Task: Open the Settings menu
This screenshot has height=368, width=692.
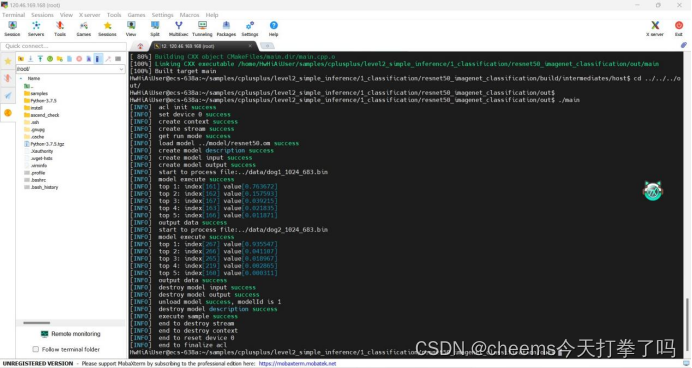Action: (162, 15)
